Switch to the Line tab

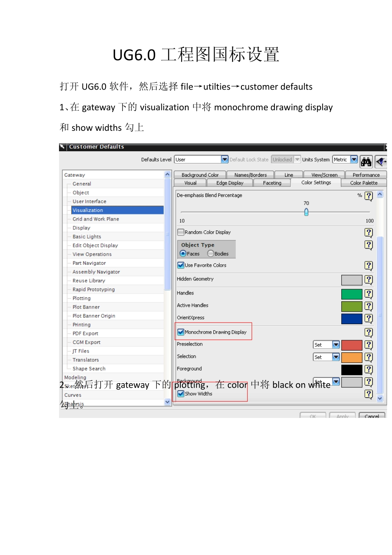[x=289, y=175]
